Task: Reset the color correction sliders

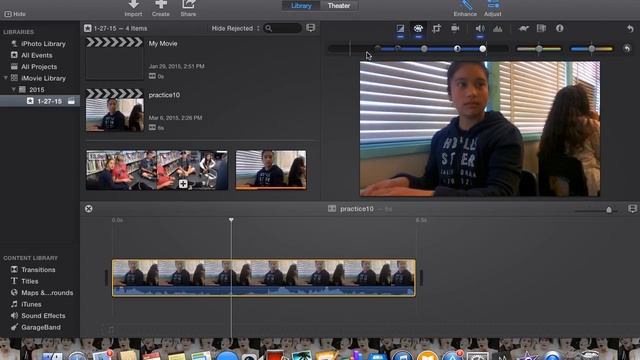Action: coord(627,49)
